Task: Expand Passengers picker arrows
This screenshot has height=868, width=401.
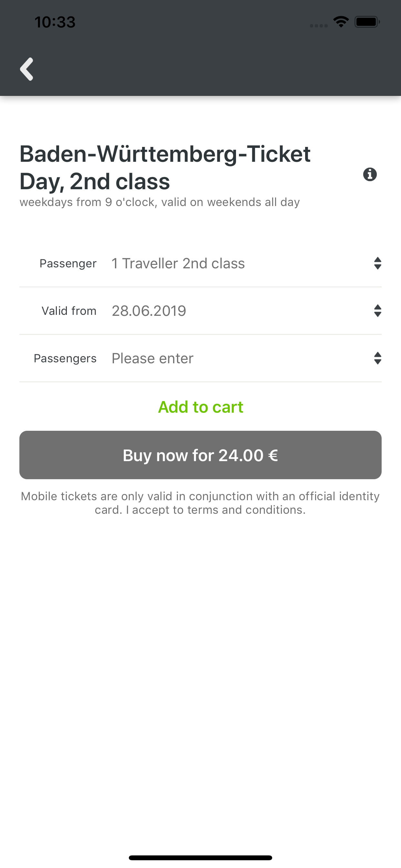Action: pos(377,358)
